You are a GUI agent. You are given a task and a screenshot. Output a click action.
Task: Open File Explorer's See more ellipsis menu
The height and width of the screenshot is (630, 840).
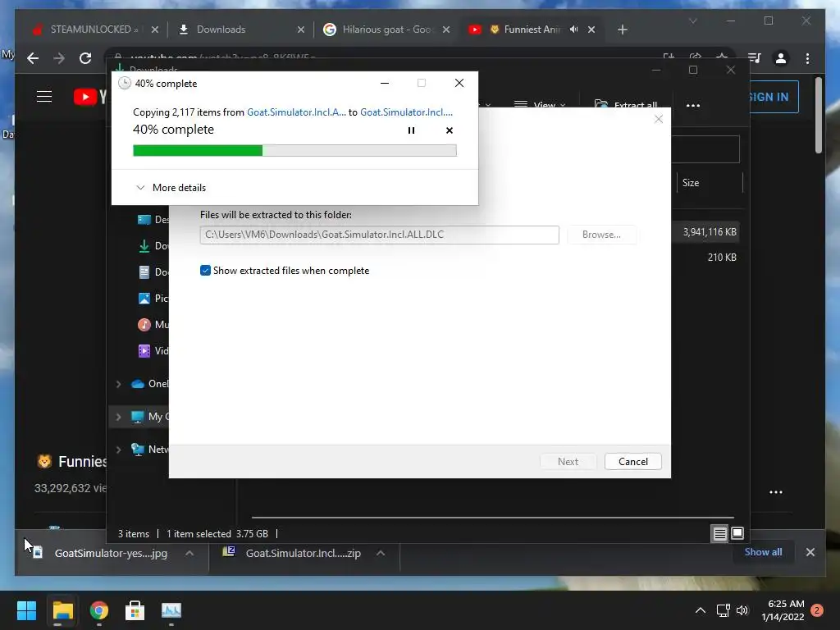pyautogui.click(x=692, y=106)
